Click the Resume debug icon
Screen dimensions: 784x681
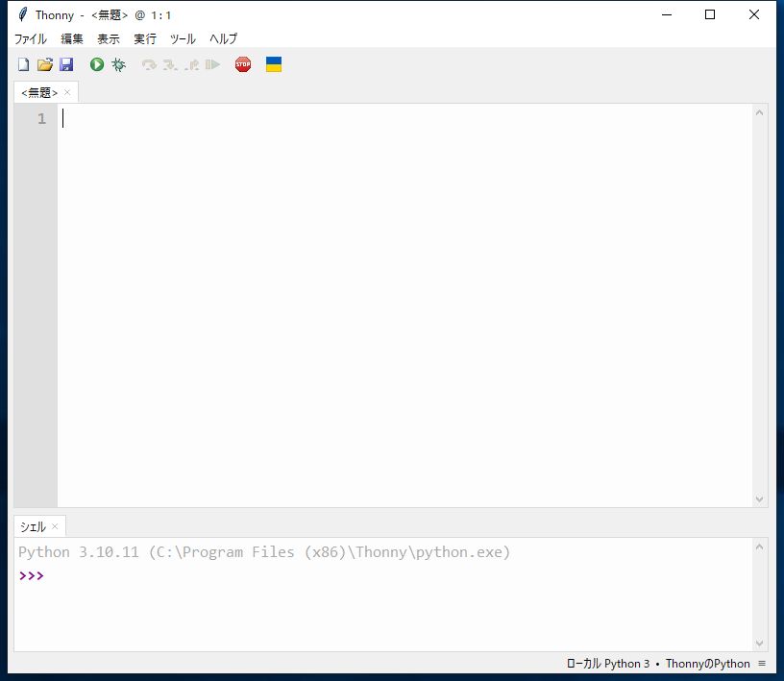pyautogui.click(x=213, y=64)
